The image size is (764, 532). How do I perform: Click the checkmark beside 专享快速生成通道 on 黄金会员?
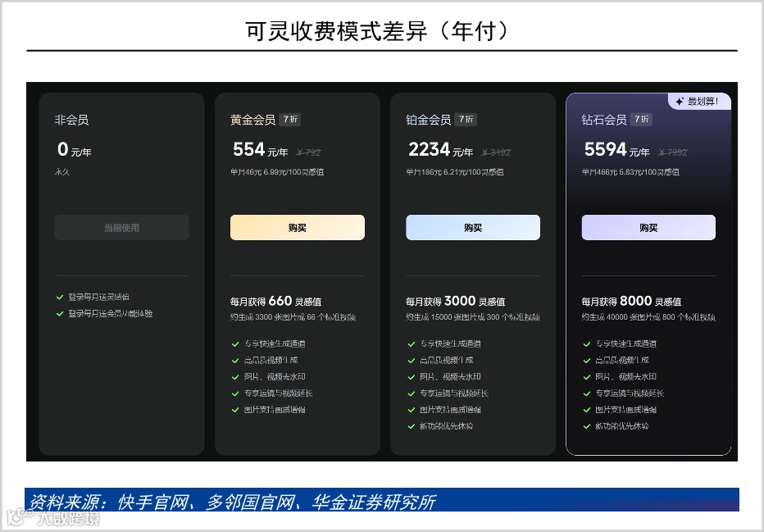click(x=236, y=343)
